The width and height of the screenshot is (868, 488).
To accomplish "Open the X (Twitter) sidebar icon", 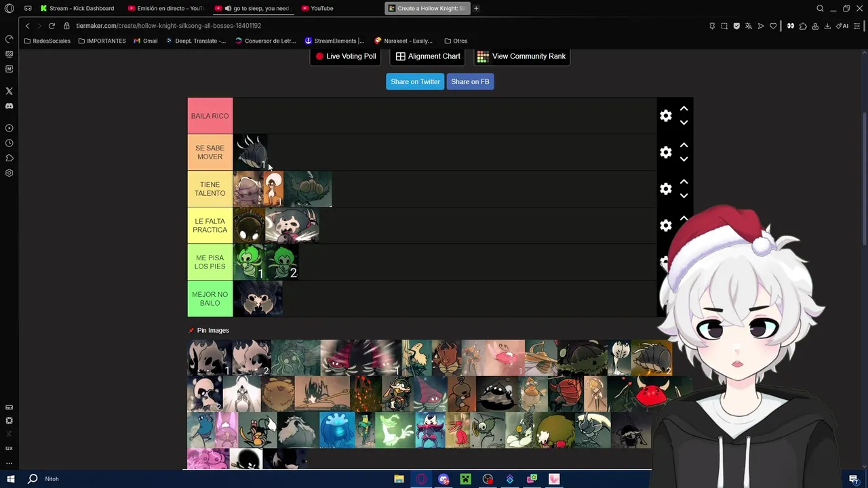I will [9, 91].
